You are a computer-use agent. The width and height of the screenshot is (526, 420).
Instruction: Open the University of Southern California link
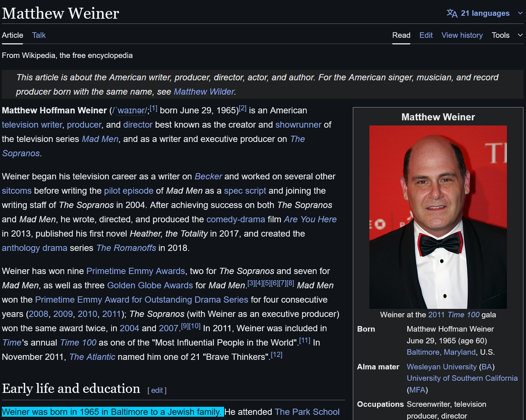click(462, 378)
